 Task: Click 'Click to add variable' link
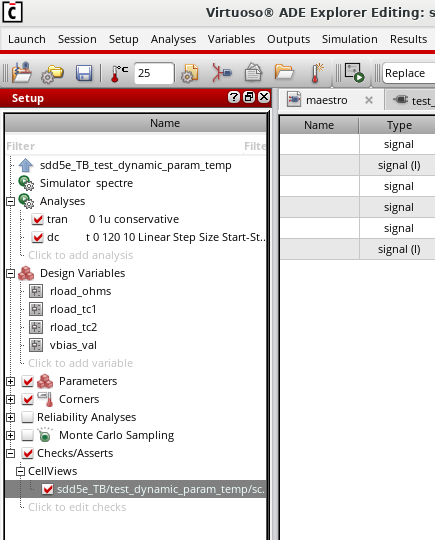point(81,363)
